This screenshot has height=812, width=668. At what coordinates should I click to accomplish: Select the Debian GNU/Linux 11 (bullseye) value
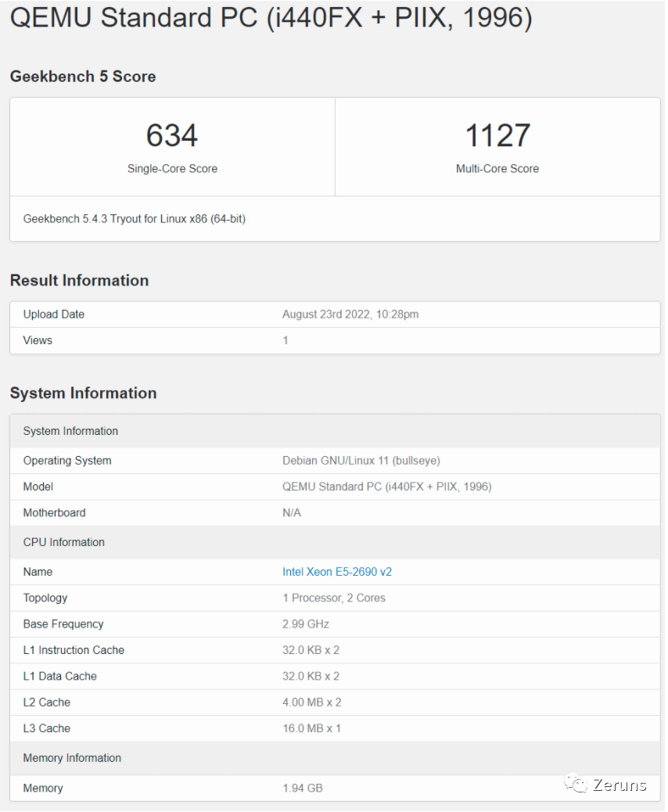click(x=361, y=461)
